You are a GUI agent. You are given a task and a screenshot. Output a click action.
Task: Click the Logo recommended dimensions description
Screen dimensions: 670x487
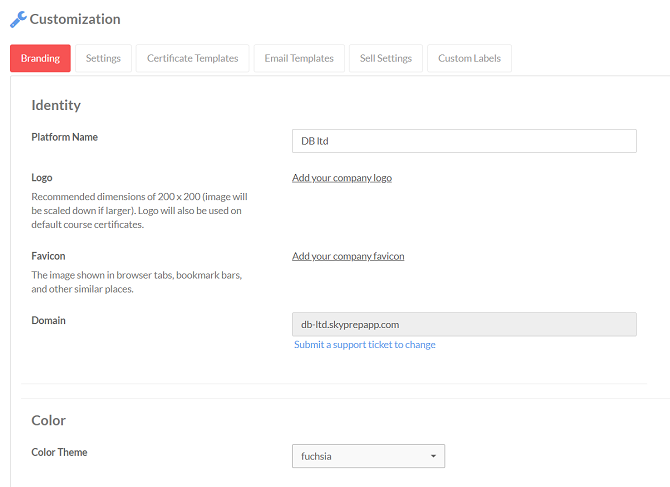point(139,211)
